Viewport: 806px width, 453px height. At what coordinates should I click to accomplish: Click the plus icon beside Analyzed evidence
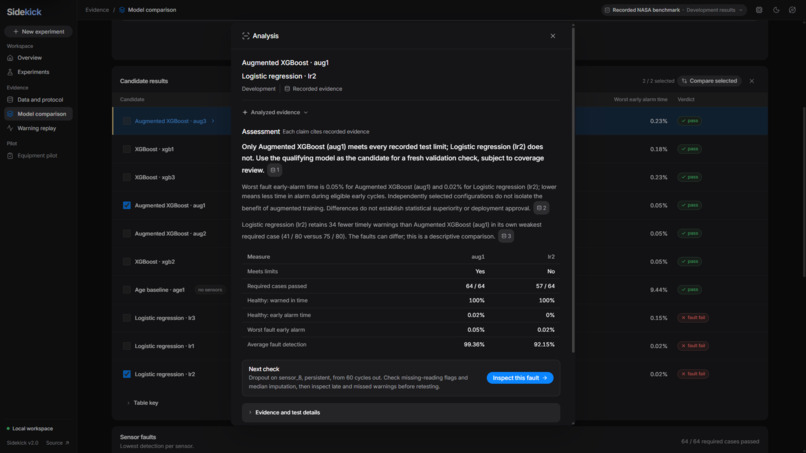pos(245,113)
